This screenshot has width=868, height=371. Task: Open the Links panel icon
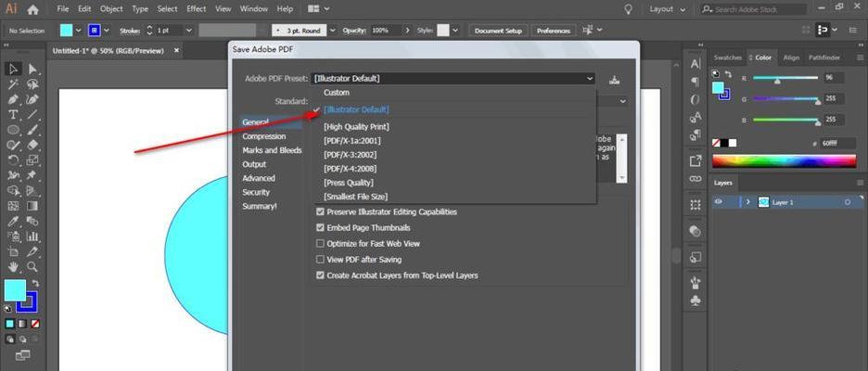tap(696, 179)
